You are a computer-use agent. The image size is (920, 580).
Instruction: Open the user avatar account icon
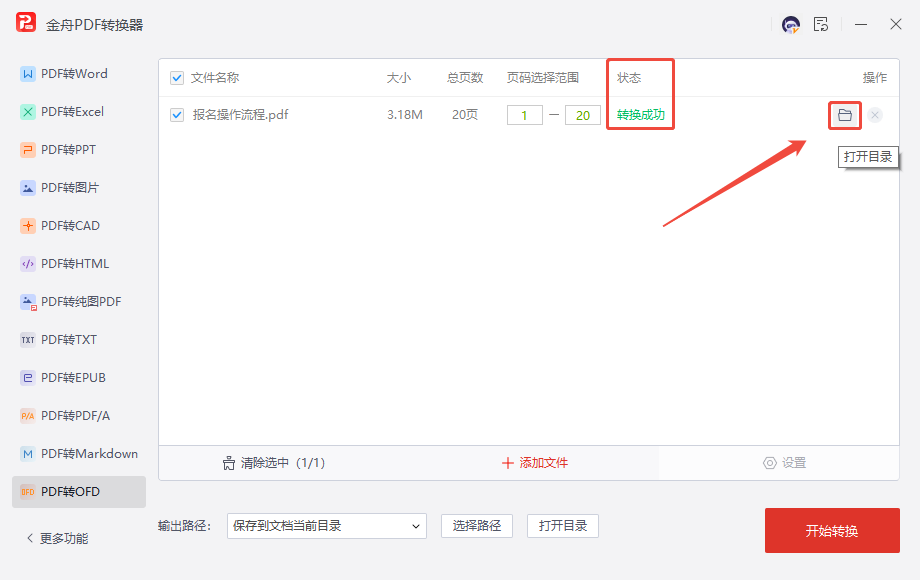point(791,25)
